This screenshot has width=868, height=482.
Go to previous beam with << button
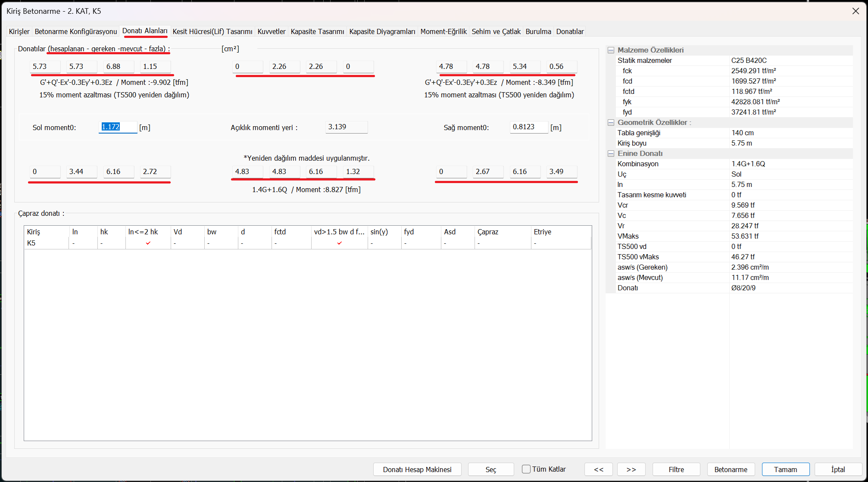pos(599,470)
